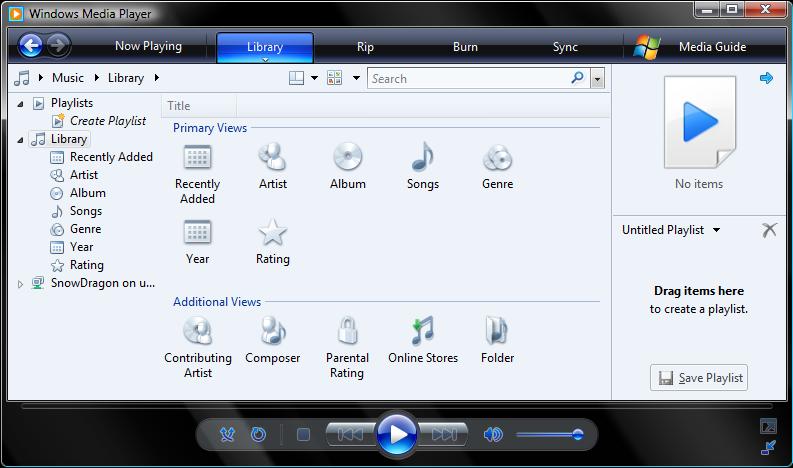Switch to compact mode icon
This screenshot has width=793, height=468.
coord(768,448)
